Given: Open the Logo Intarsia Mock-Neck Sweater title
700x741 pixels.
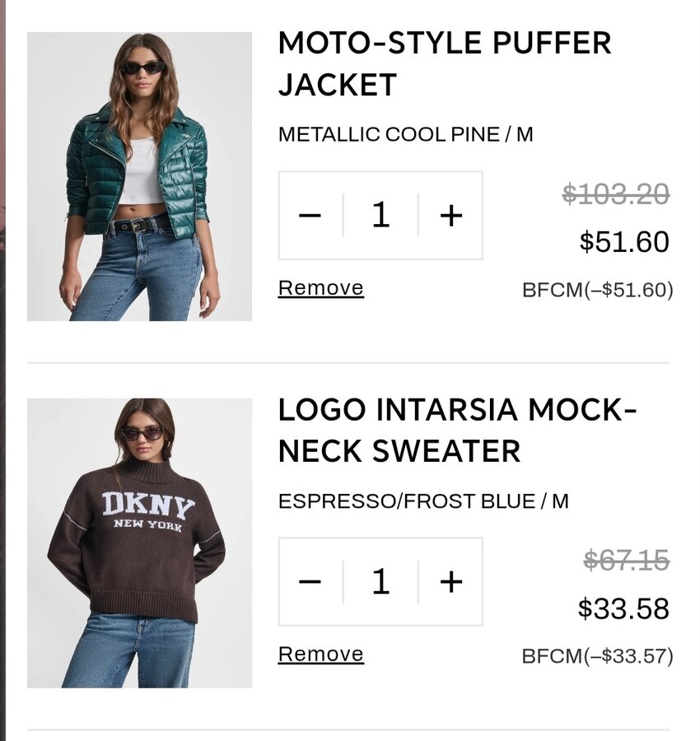Looking at the screenshot, I should 457,430.
